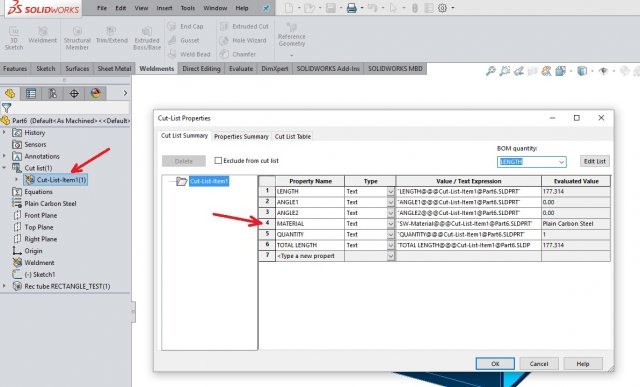Collapse the Cut list(1) tree node
Viewport: 640px width, 387px height.
(x=4, y=168)
